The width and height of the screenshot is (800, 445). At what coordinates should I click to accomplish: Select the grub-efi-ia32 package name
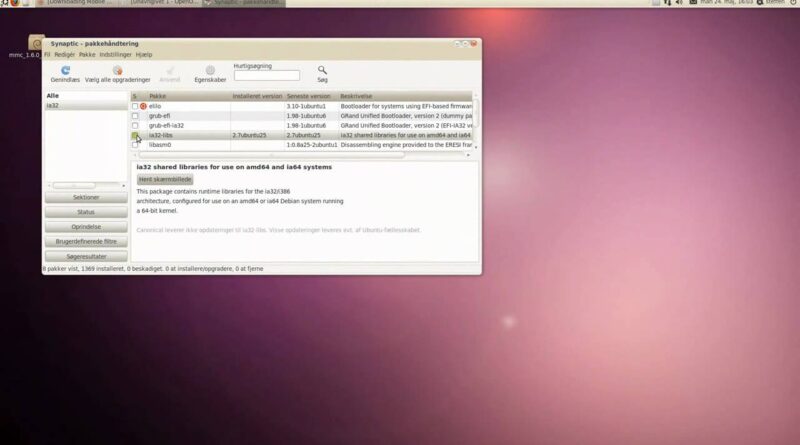(166, 126)
